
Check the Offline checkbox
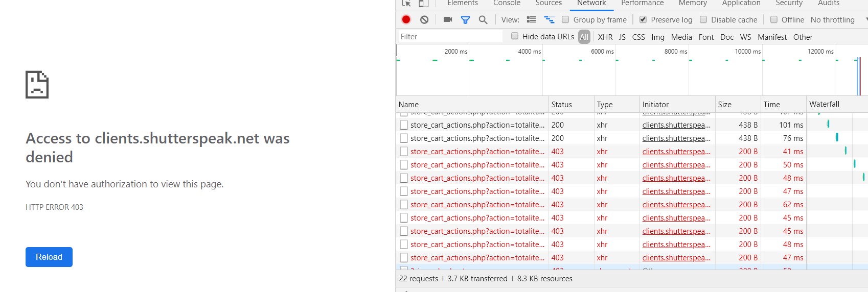click(x=774, y=19)
